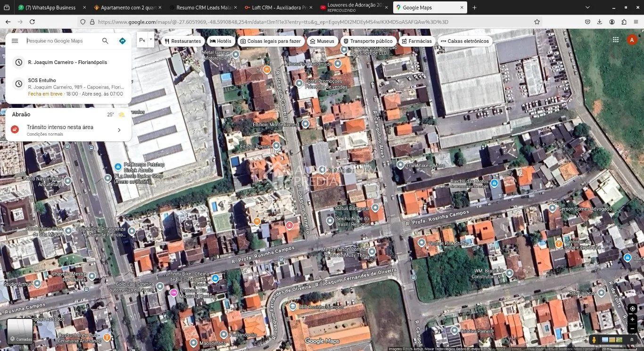Select the Street View pegman
644x351 pixels.
pos(594,340)
